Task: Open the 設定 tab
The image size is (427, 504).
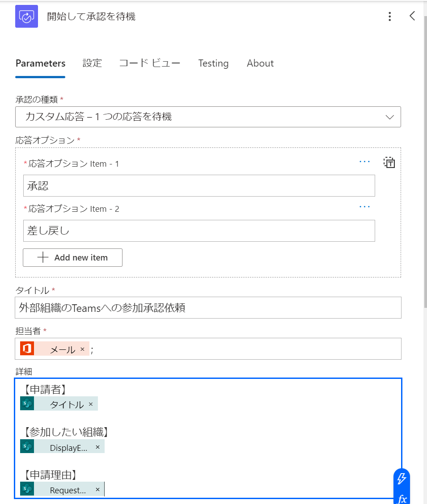Action: 92,63
